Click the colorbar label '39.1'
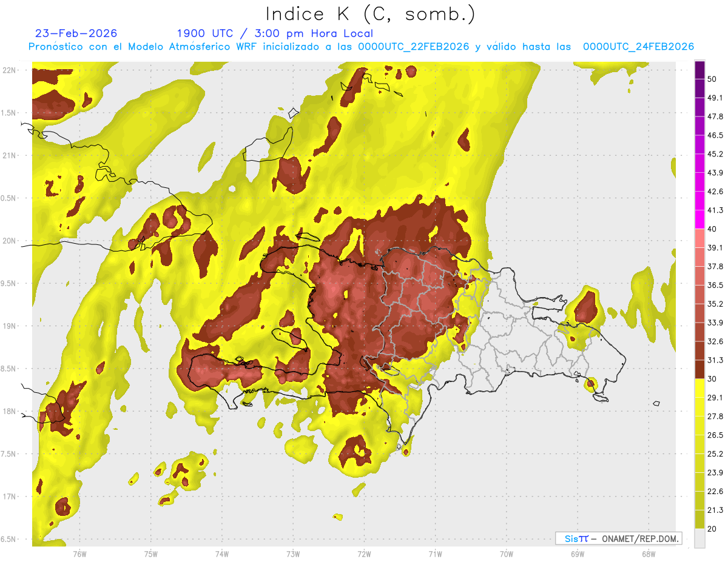The width and height of the screenshot is (728, 562). 715,247
